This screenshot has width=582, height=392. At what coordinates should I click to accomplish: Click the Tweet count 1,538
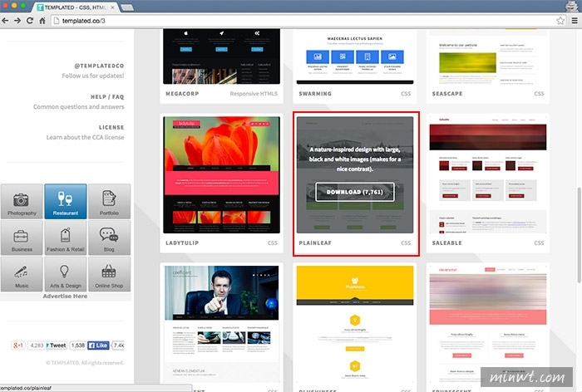pyautogui.click(x=77, y=345)
